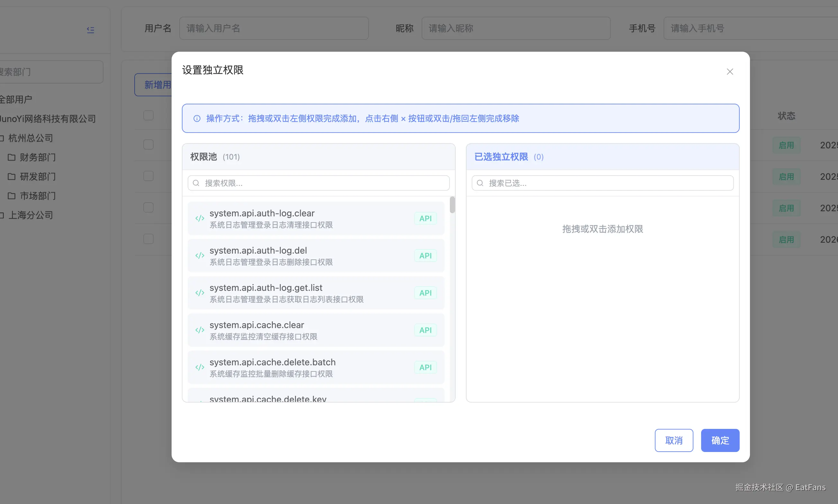Expand the JunoYi网络科技有限公司 node
The height and width of the screenshot is (504, 838).
(48, 118)
